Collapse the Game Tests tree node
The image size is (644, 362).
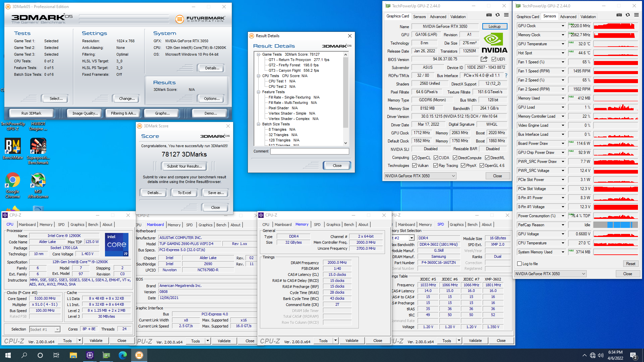pyautogui.click(x=259, y=54)
